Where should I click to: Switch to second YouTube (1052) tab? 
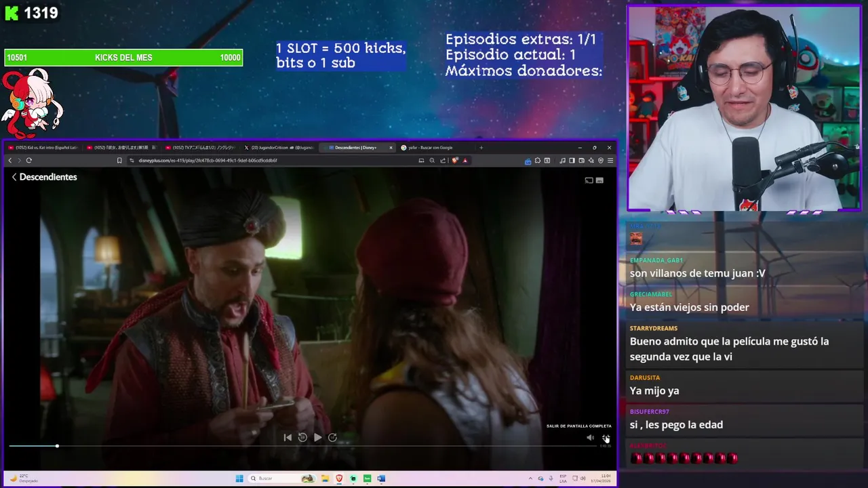(121, 147)
